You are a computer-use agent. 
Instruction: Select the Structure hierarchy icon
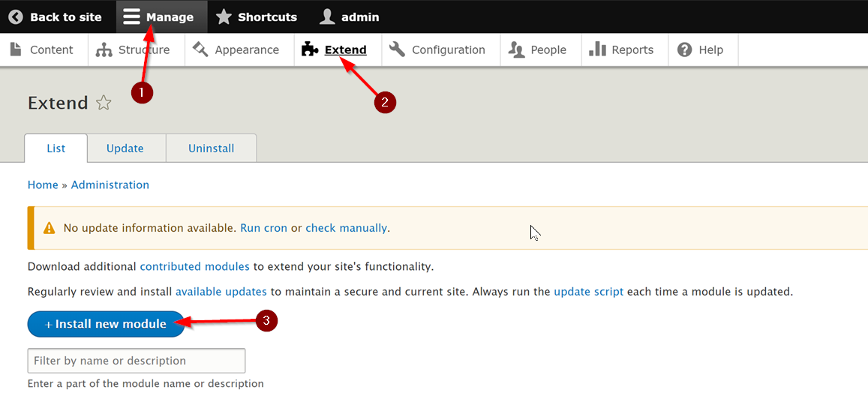[x=104, y=49]
